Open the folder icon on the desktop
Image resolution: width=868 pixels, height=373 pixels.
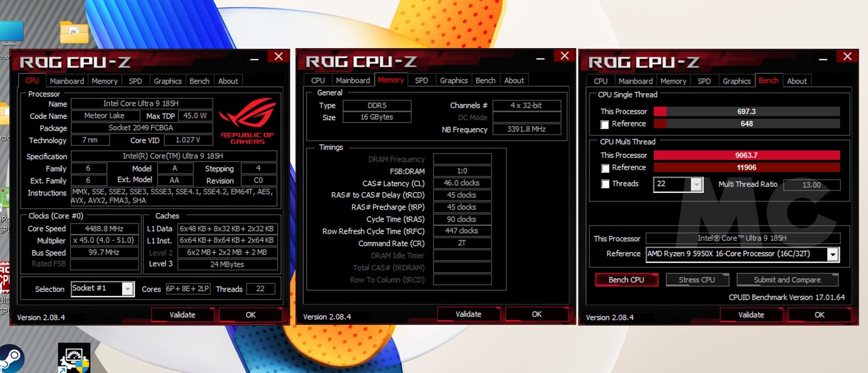[74, 32]
